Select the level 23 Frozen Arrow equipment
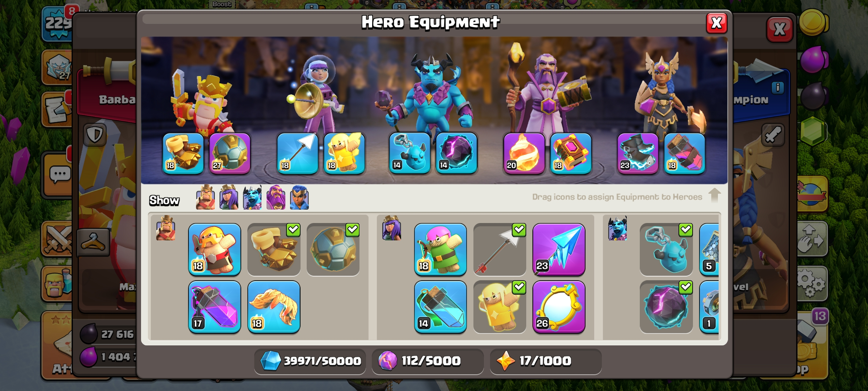The width and height of the screenshot is (868, 391). click(559, 249)
